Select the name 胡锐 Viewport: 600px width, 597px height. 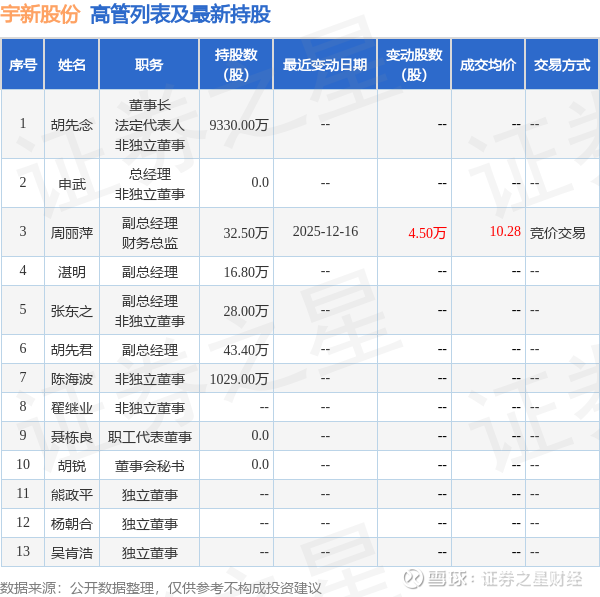pyautogui.click(x=72, y=466)
